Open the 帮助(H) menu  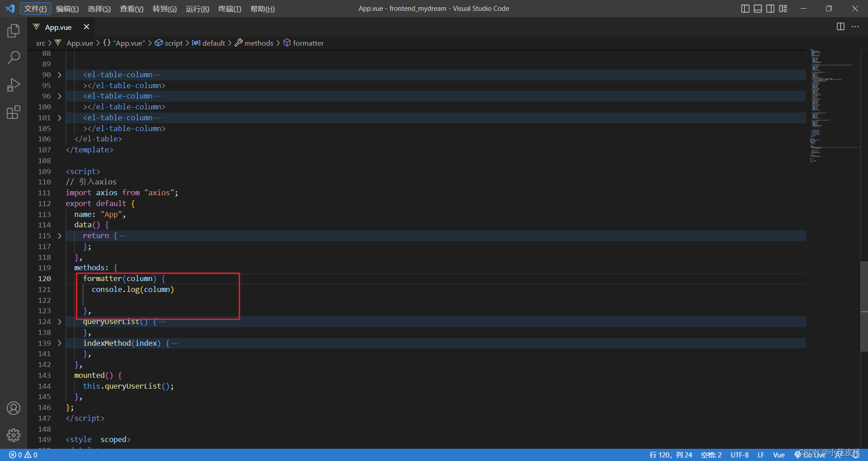[x=263, y=9]
